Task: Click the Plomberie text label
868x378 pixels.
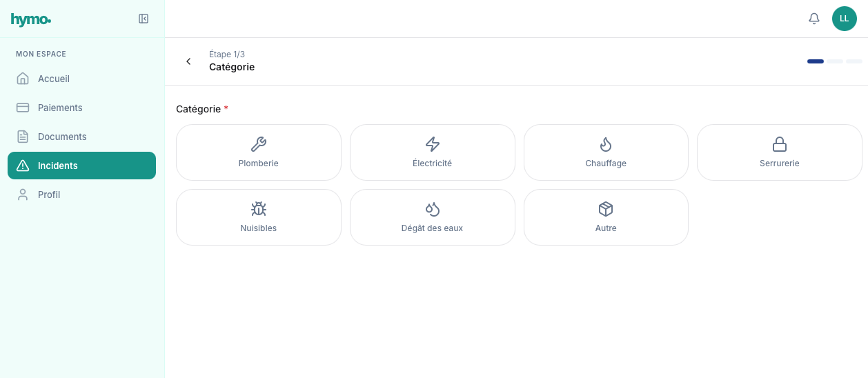Action: point(258,163)
